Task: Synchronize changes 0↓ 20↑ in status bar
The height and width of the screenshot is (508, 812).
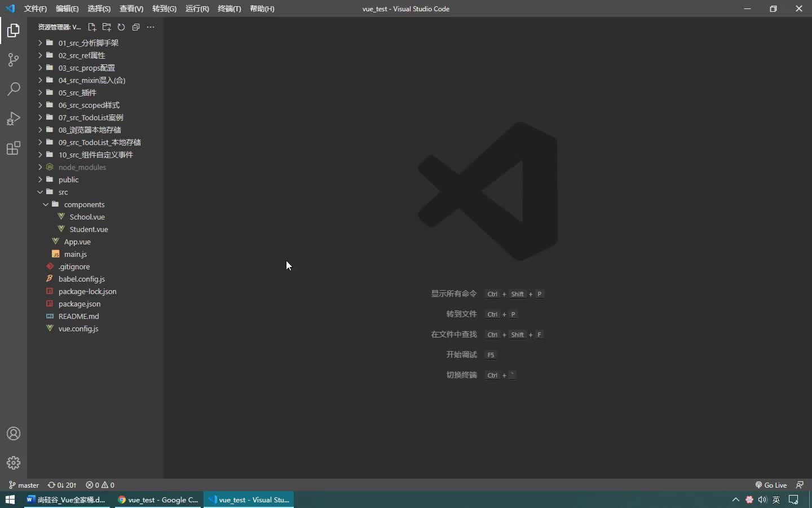Action: pyautogui.click(x=62, y=485)
